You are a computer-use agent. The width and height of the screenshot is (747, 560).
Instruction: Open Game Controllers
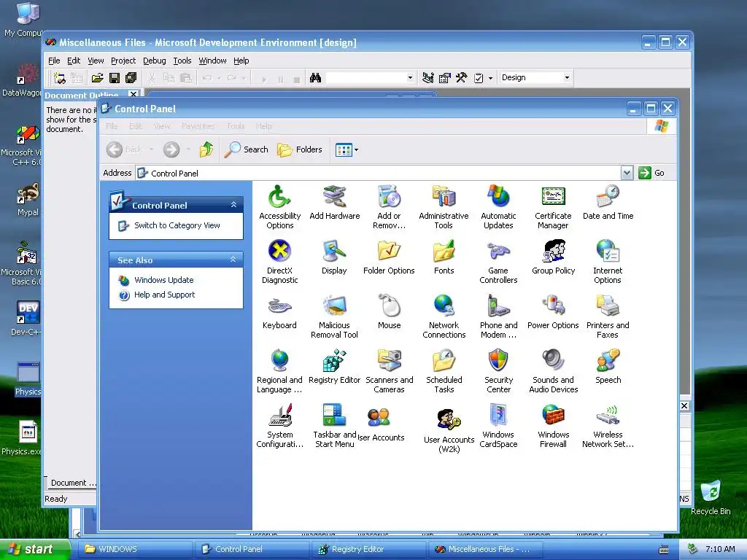(x=498, y=262)
